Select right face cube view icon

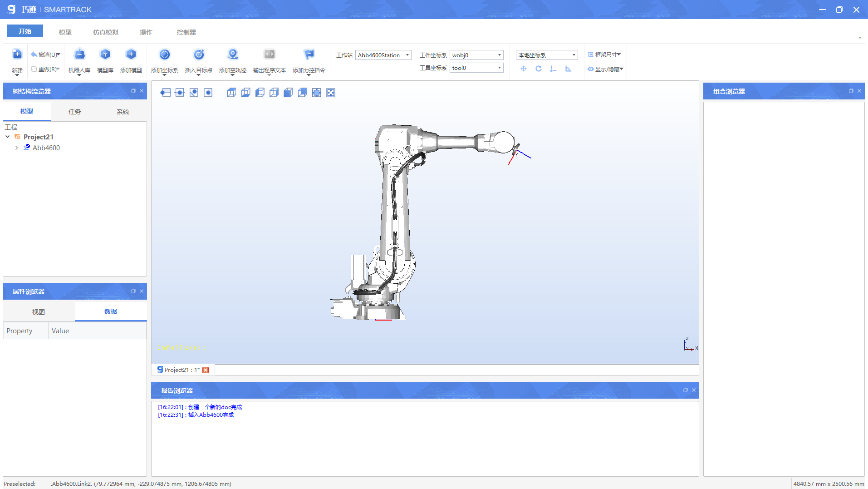pos(274,93)
